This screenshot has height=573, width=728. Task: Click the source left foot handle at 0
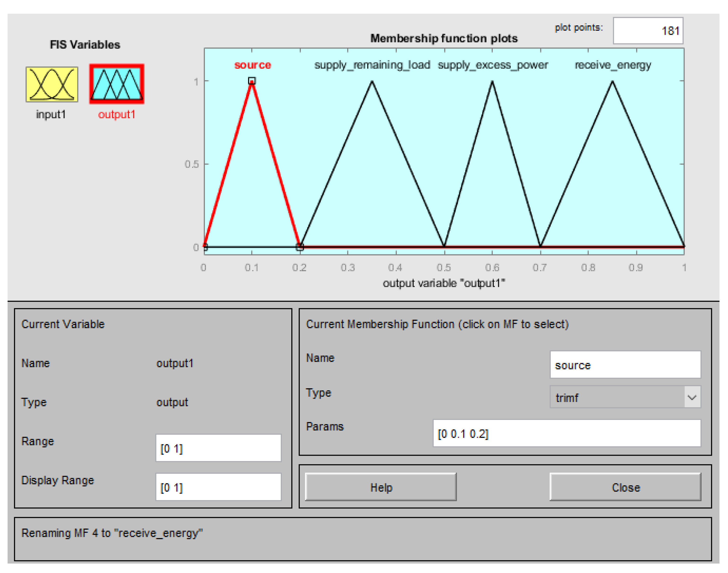(205, 247)
